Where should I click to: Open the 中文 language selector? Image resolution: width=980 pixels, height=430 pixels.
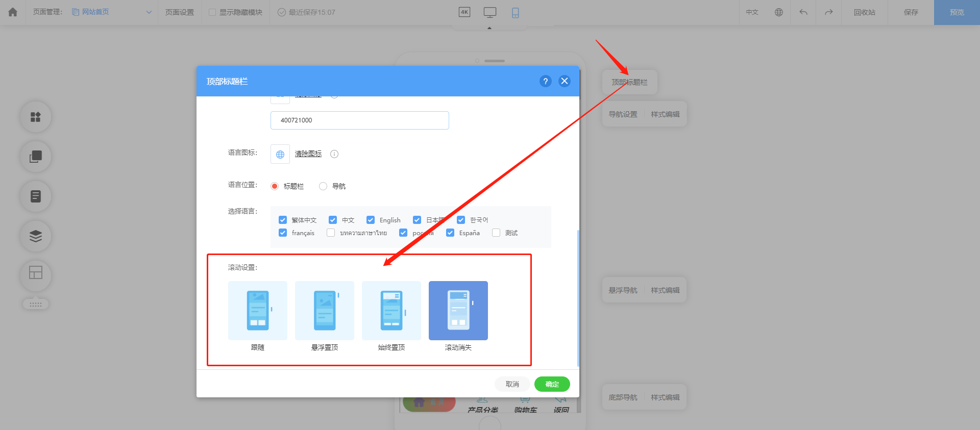click(x=752, y=12)
